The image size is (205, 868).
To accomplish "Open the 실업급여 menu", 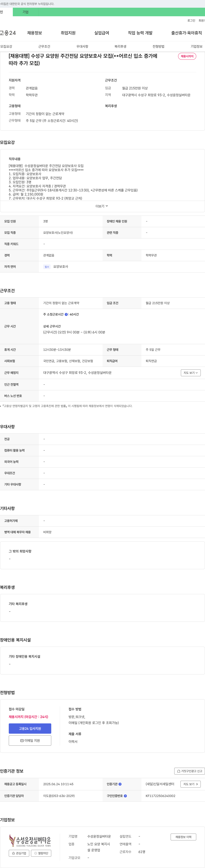I will (x=102, y=33).
